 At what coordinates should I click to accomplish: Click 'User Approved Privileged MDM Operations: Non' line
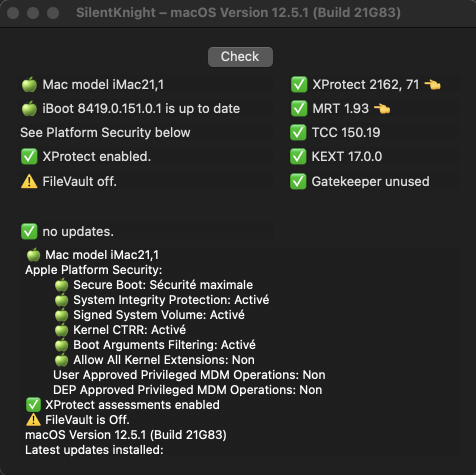[x=189, y=375]
